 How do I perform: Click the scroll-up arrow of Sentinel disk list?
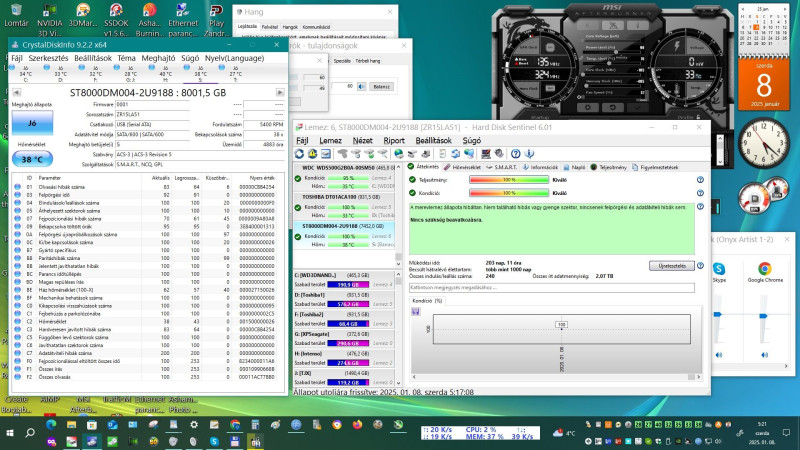(398, 167)
